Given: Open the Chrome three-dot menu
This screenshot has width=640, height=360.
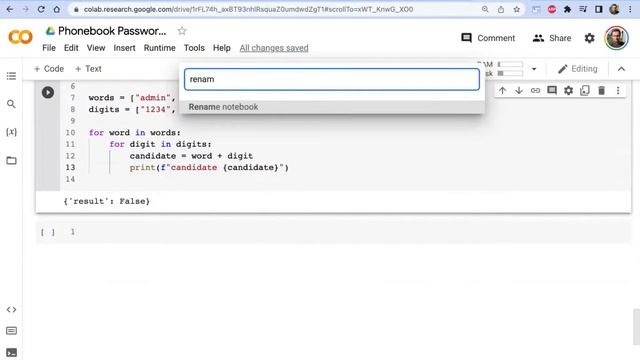Looking at the screenshot, I should click(x=630, y=9).
